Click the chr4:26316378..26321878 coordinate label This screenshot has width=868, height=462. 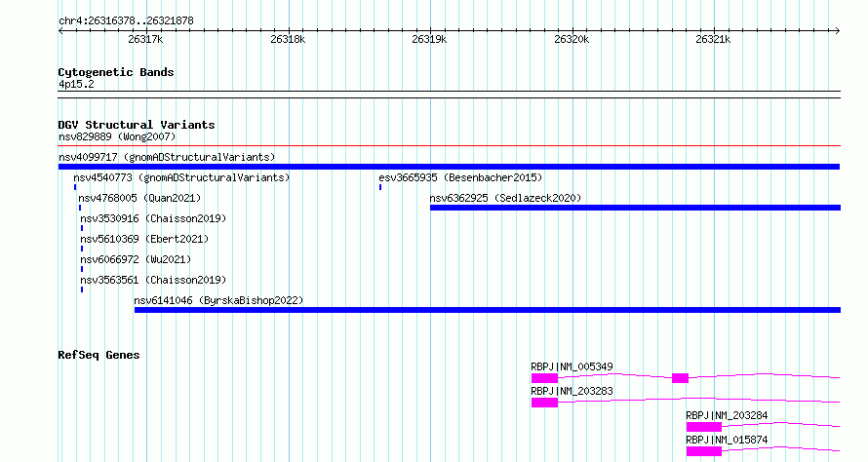pos(126,20)
